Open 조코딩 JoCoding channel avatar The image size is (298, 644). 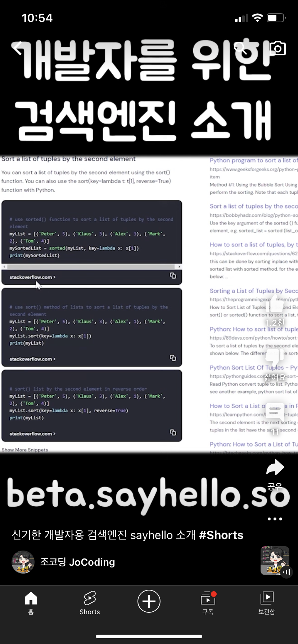point(23,562)
